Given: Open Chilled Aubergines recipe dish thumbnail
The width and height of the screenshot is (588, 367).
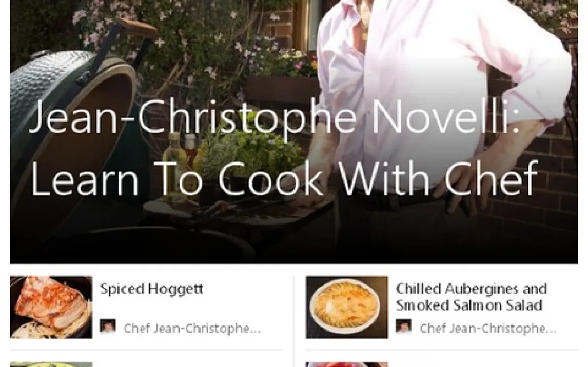Looking at the screenshot, I should (x=347, y=307).
